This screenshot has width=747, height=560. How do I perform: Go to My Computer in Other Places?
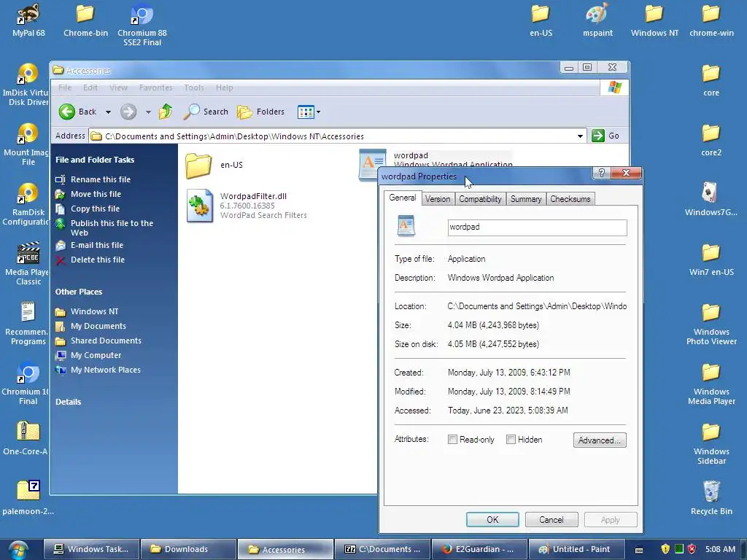[x=96, y=355]
